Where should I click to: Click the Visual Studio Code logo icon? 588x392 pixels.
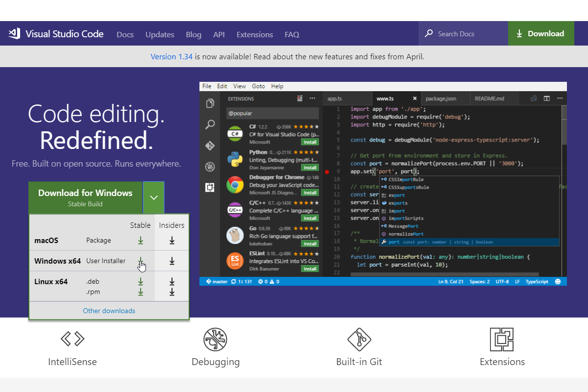click(x=14, y=34)
